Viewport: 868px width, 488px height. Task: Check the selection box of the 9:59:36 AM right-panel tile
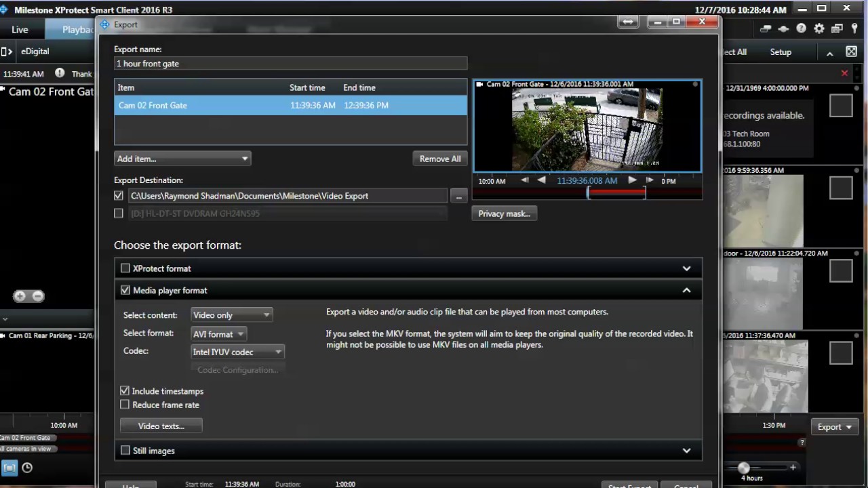coord(841,188)
